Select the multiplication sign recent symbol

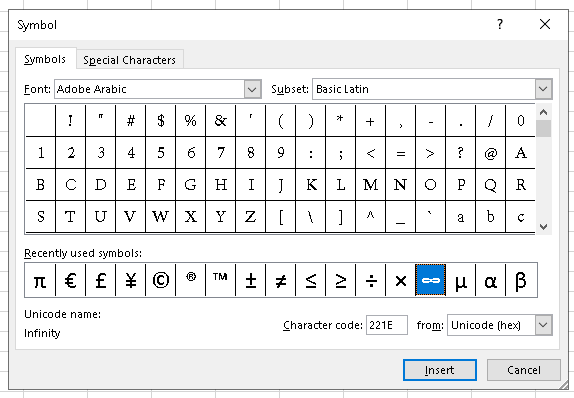coord(400,280)
